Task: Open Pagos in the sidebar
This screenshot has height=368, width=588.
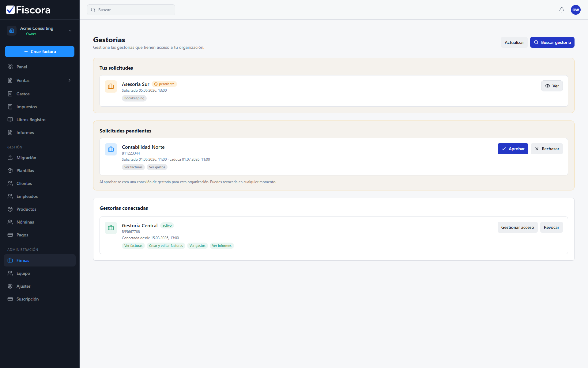Action: 40,235
